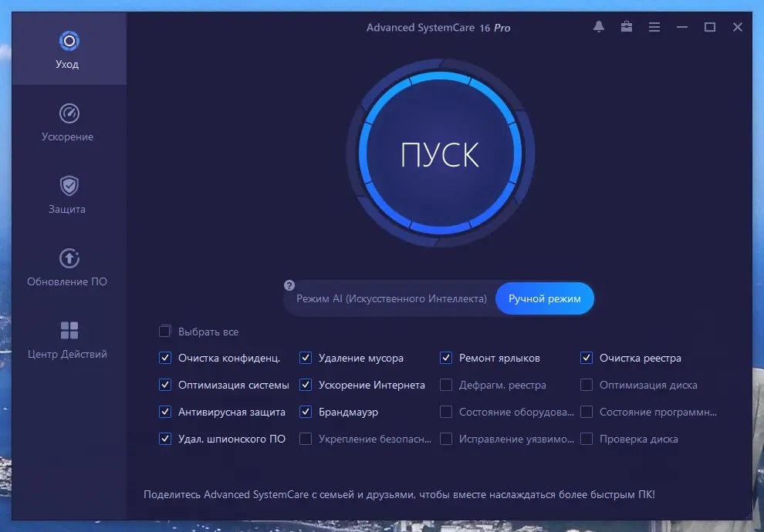Enable the Дефрагм. реестра checkbox
The image size is (764, 532).
point(445,385)
